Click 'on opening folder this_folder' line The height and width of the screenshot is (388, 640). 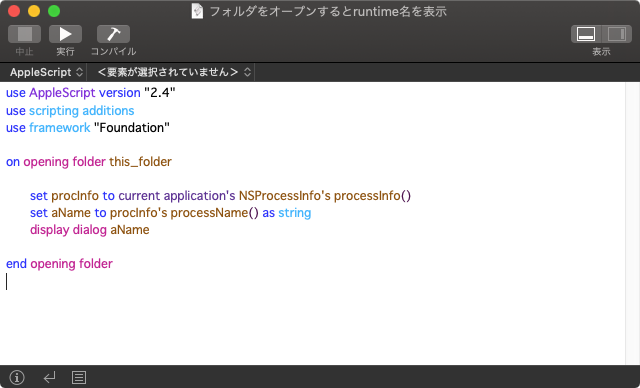[x=89, y=162]
